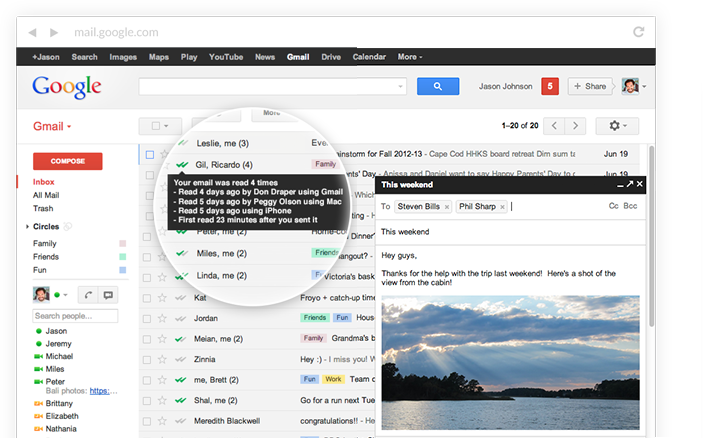Open the settings gear dropdown

pyautogui.click(x=617, y=126)
